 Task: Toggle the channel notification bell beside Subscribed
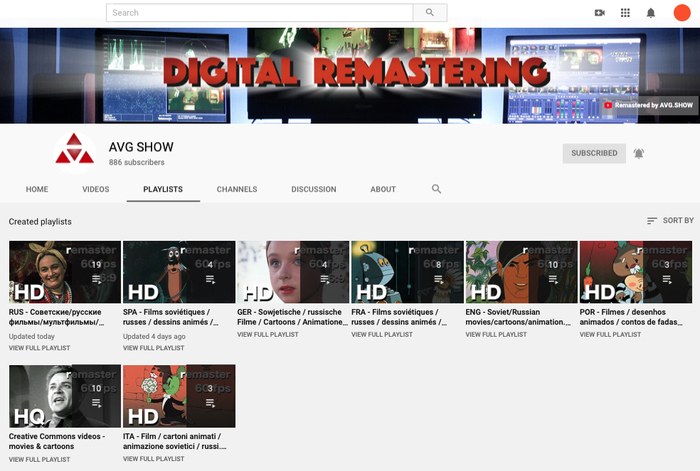point(639,154)
